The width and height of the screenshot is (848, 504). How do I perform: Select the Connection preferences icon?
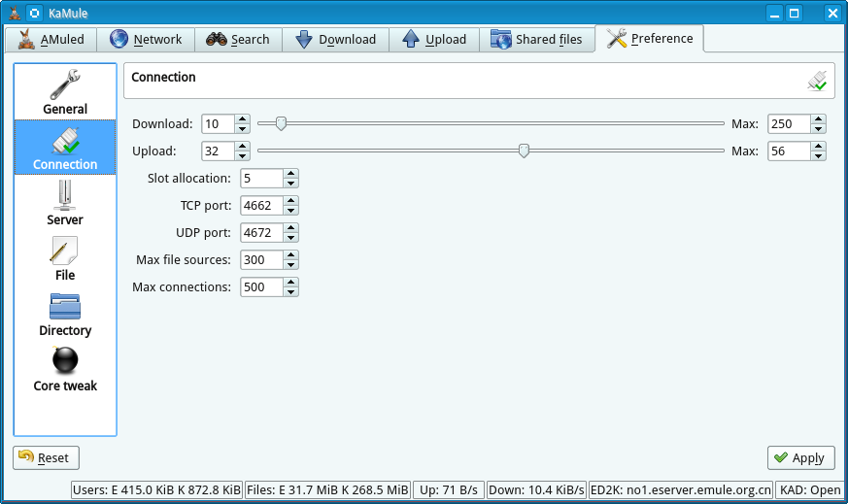pyautogui.click(x=65, y=147)
